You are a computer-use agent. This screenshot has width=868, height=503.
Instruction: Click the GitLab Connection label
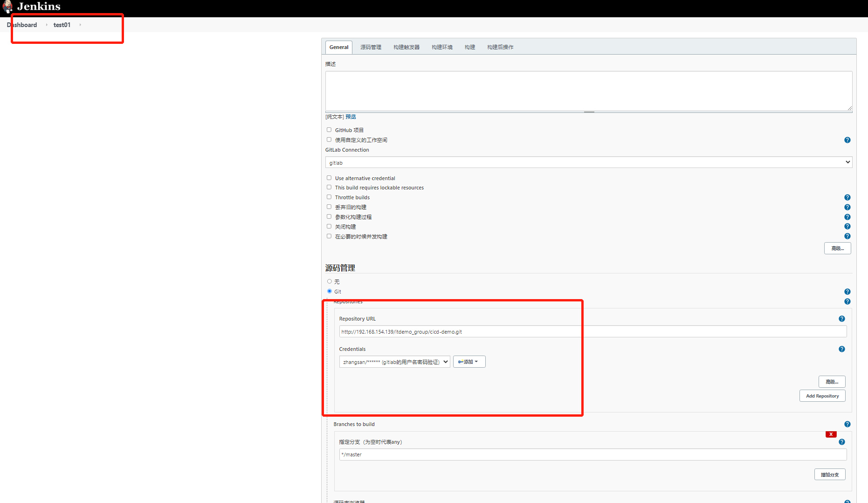pyautogui.click(x=347, y=150)
